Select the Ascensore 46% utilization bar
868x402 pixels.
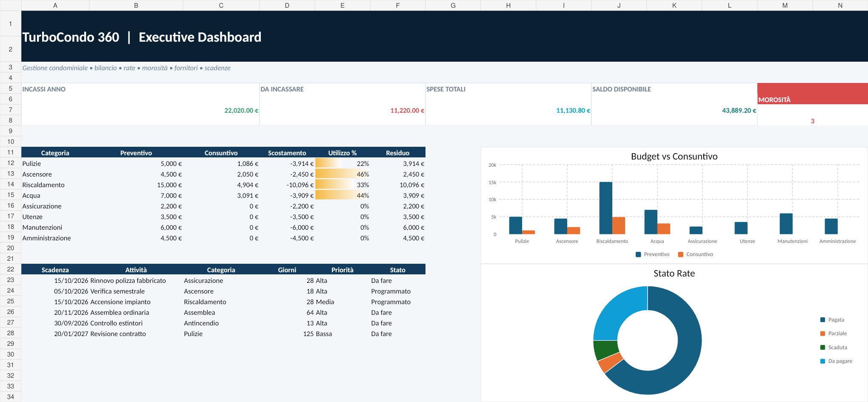click(343, 174)
